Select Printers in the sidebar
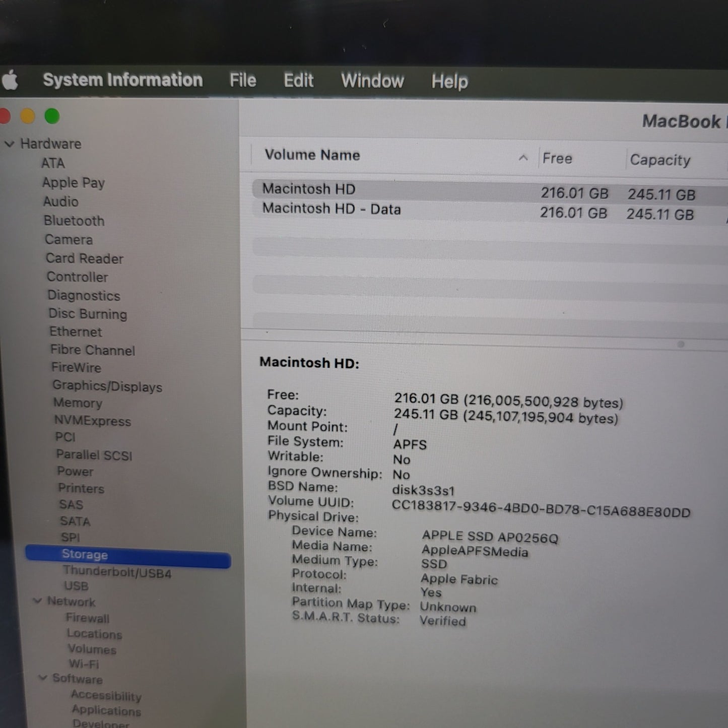This screenshot has width=728, height=728. pyautogui.click(x=81, y=488)
